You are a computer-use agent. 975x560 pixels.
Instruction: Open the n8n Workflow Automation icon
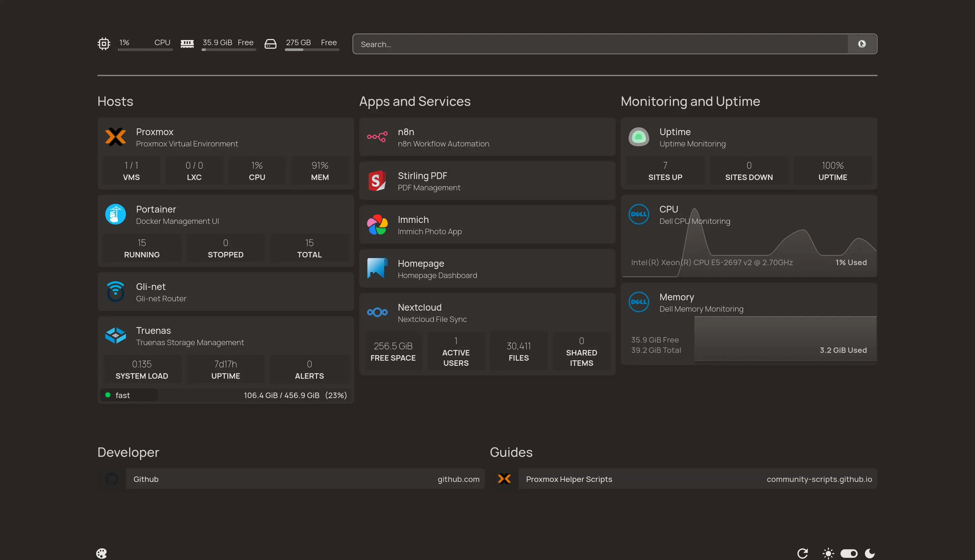(377, 137)
